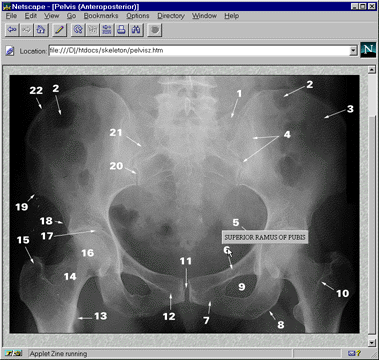The width and height of the screenshot is (379, 360).
Task: Reload the page with the Reload icon
Action: tap(78, 30)
